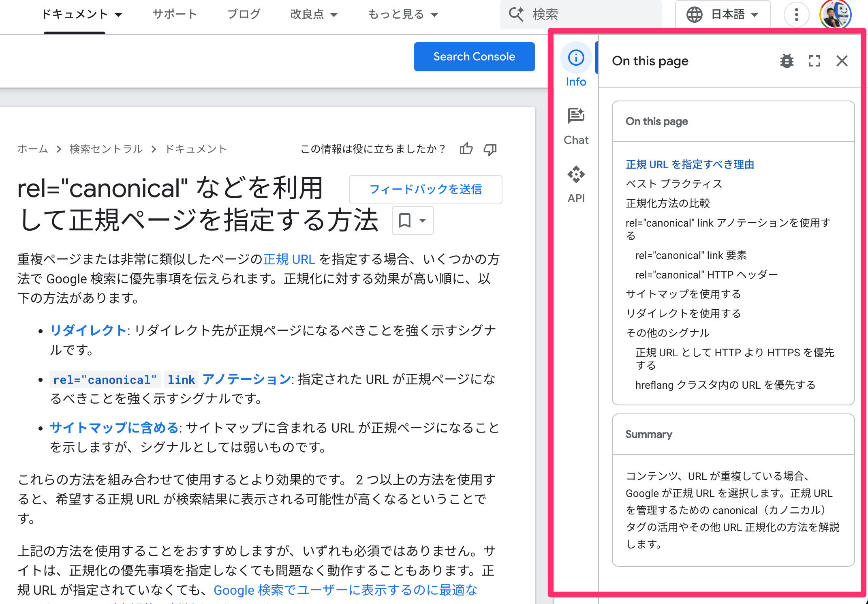
Task: Click the Search Console button
Action: 474,57
